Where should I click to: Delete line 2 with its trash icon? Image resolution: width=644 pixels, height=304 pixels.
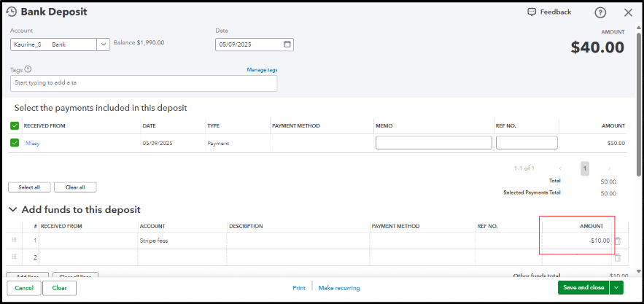(618, 257)
